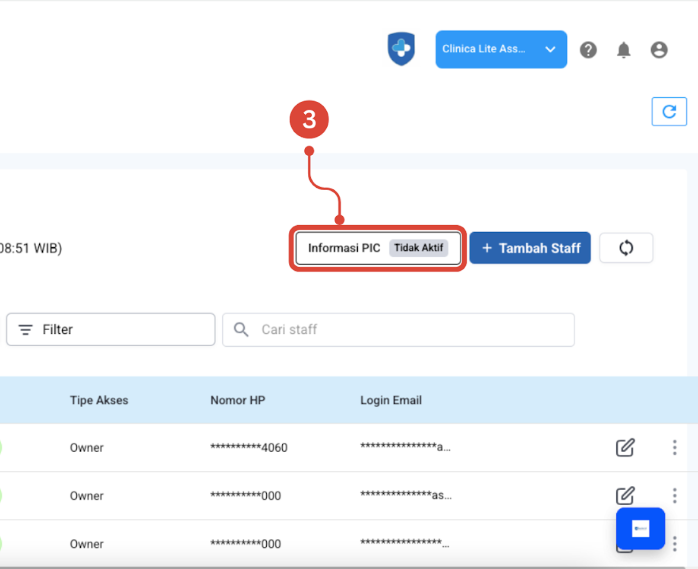Click the Tambah Staff button

(530, 248)
